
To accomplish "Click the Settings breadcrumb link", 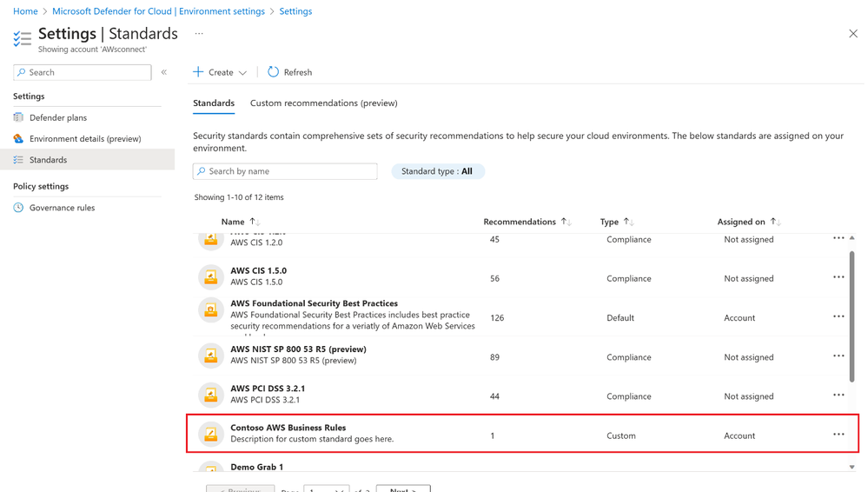I will point(295,11).
